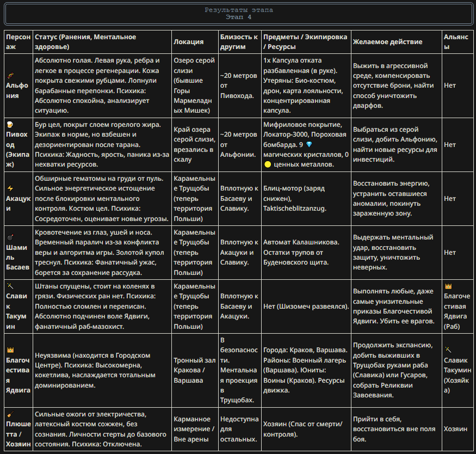The width and height of the screenshot is (476, 454).
Task: Click the blue diamond emoji in Пивоход items
Action: 309,145
